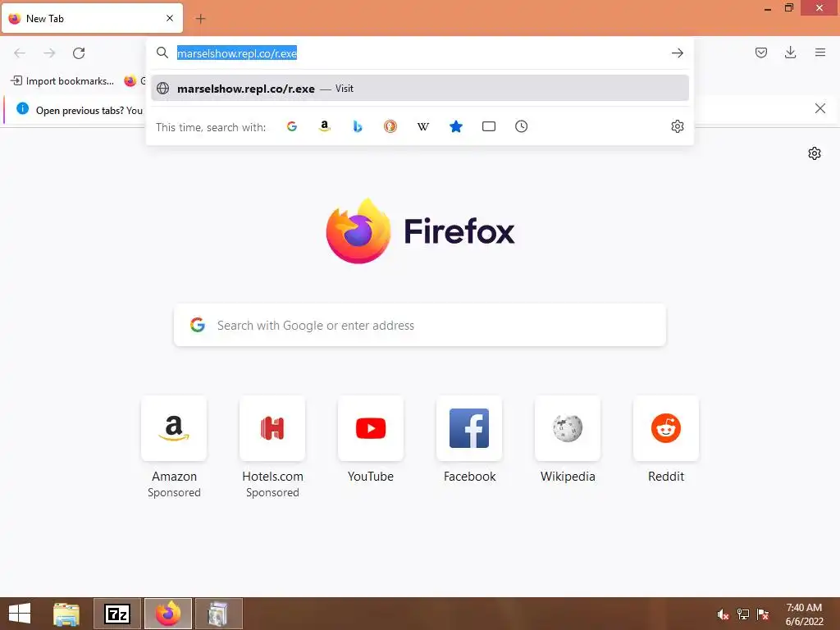Search bookmarks with star icon

click(456, 126)
